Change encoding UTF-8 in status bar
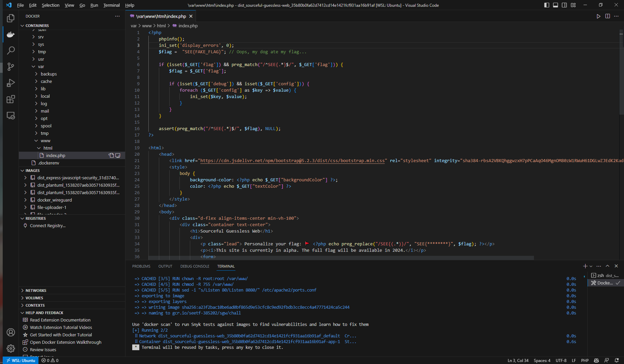 coord(561,360)
